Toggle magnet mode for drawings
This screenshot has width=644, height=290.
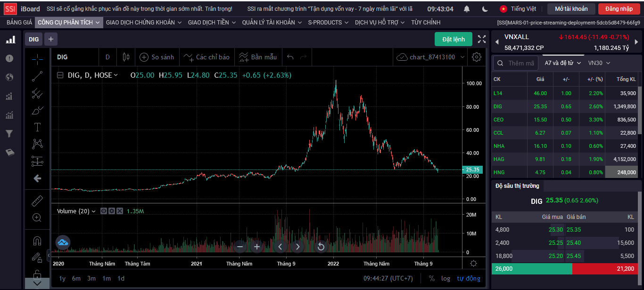coord(37,241)
